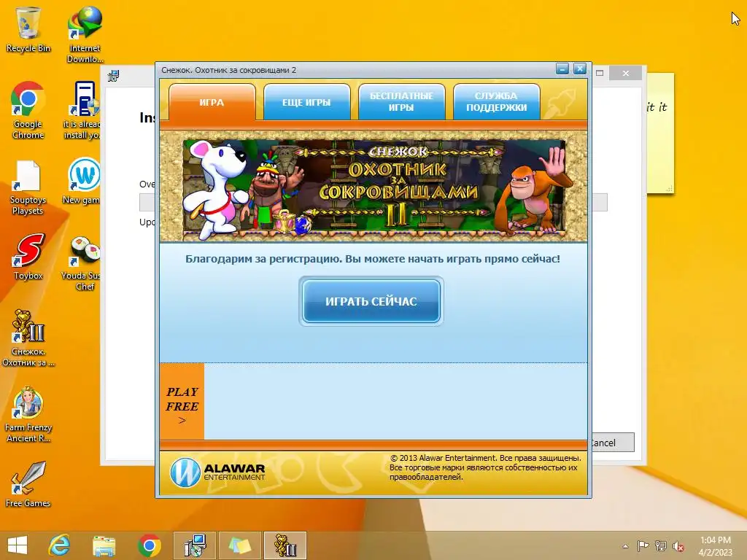The image size is (747, 560).
Task: Minimize the Снежок launcher window
Action: 562,69
